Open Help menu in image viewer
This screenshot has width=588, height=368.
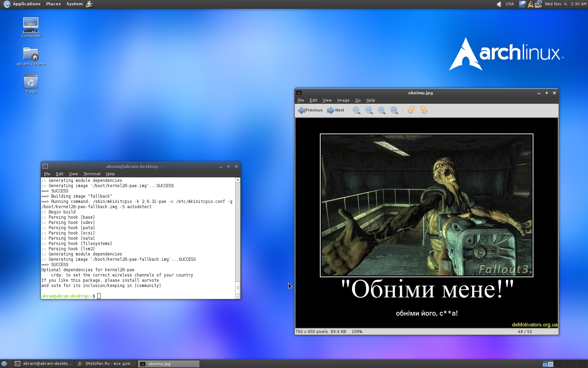(x=371, y=100)
